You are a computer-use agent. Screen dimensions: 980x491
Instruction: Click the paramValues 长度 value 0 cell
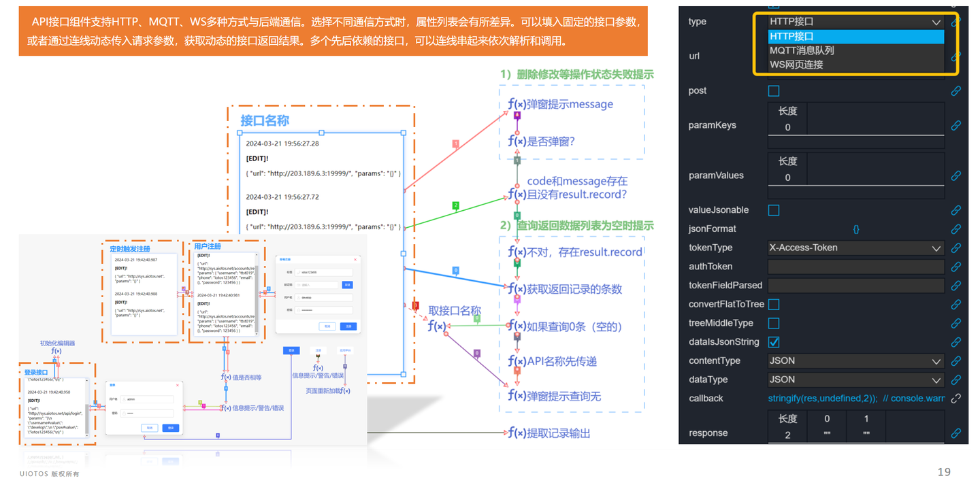787,177
